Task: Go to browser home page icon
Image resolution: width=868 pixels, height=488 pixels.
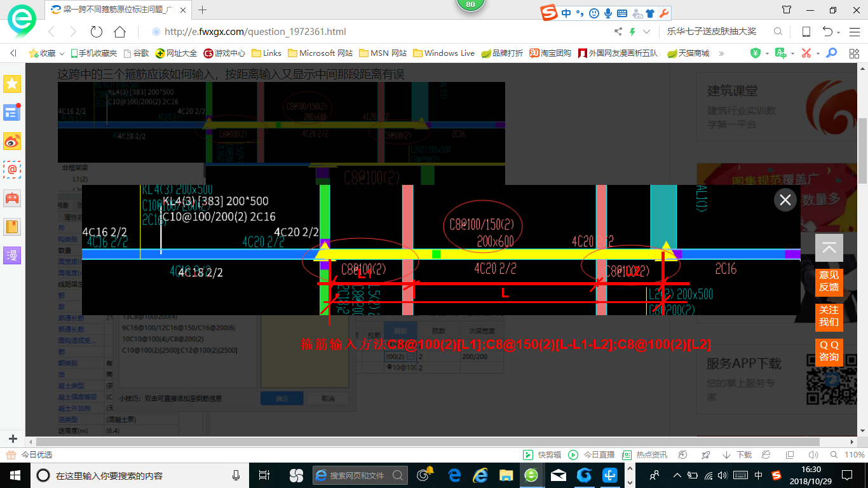Action: (x=119, y=32)
